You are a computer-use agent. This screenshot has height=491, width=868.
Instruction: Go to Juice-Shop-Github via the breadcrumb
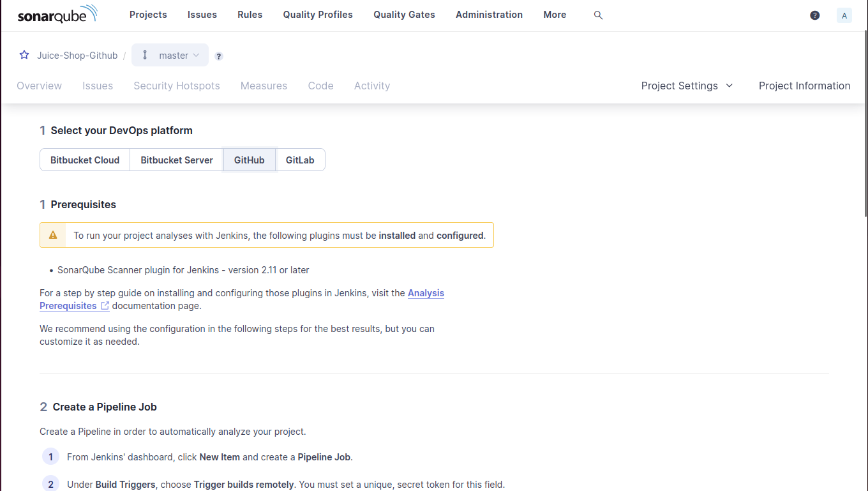coord(77,56)
